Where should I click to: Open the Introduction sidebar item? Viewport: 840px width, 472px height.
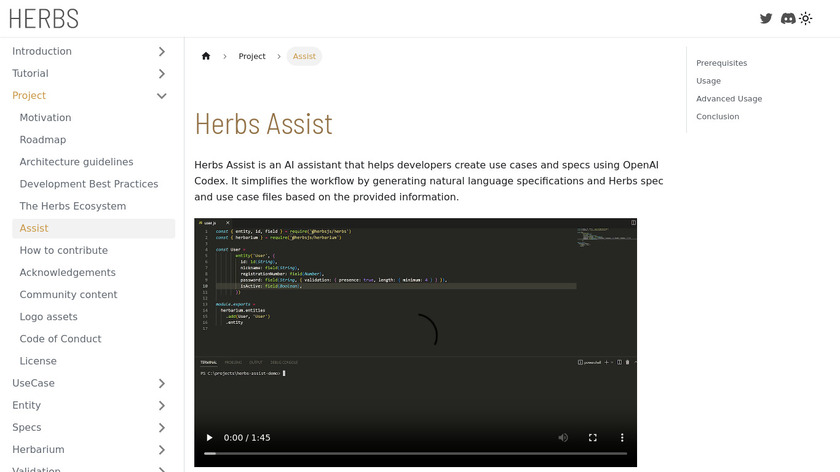click(x=42, y=51)
